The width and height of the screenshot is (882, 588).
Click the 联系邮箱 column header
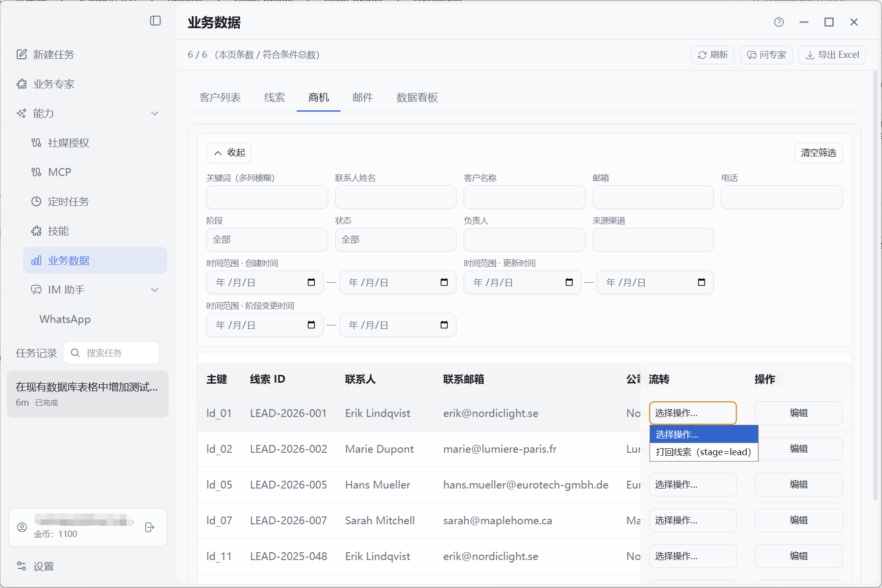tap(464, 379)
